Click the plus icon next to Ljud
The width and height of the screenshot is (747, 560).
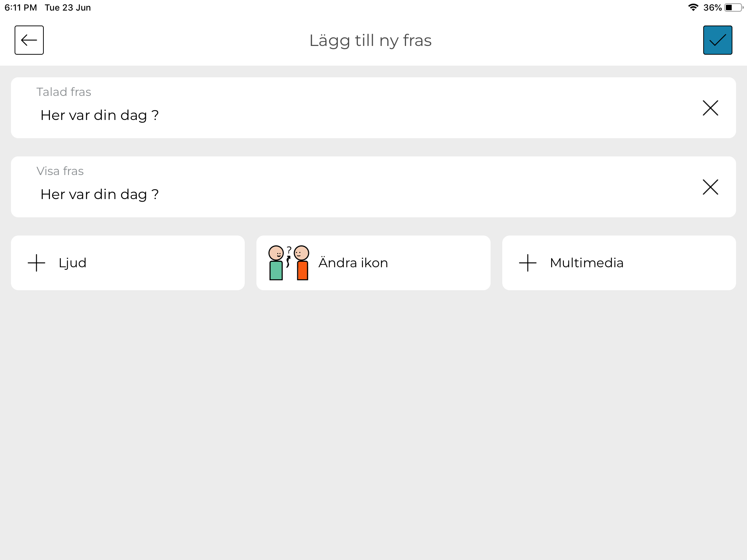tap(36, 263)
